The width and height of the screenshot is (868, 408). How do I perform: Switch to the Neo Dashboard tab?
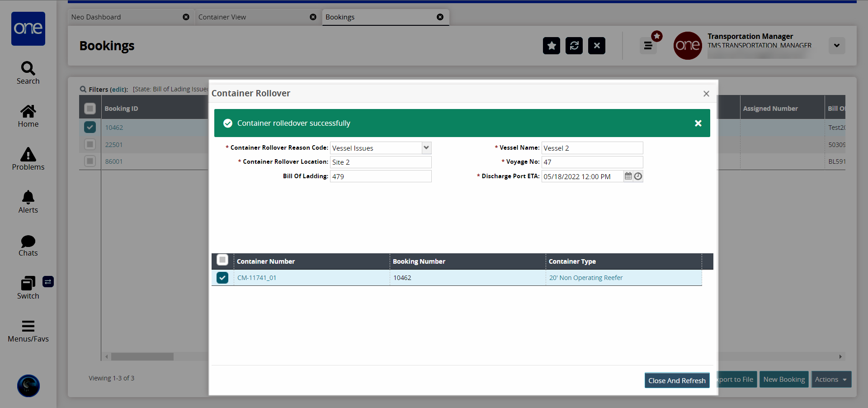click(96, 17)
